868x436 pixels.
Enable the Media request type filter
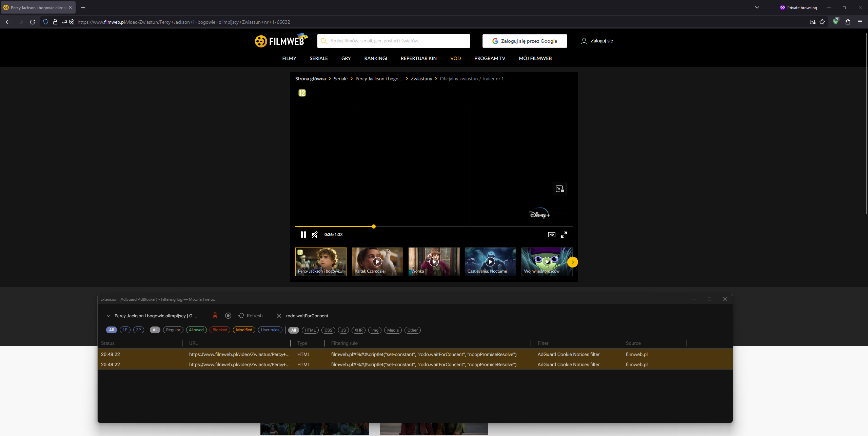pos(393,330)
